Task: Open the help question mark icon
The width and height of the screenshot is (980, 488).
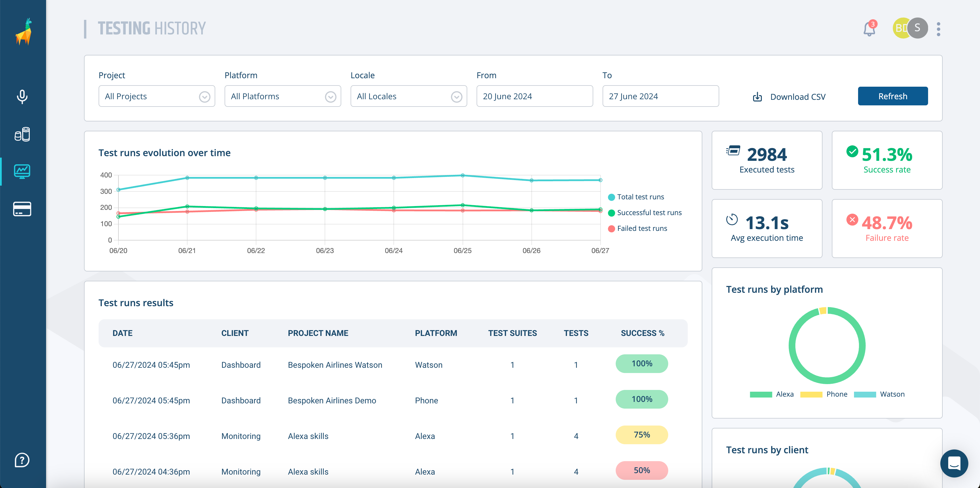Action: click(x=22, y=460)
